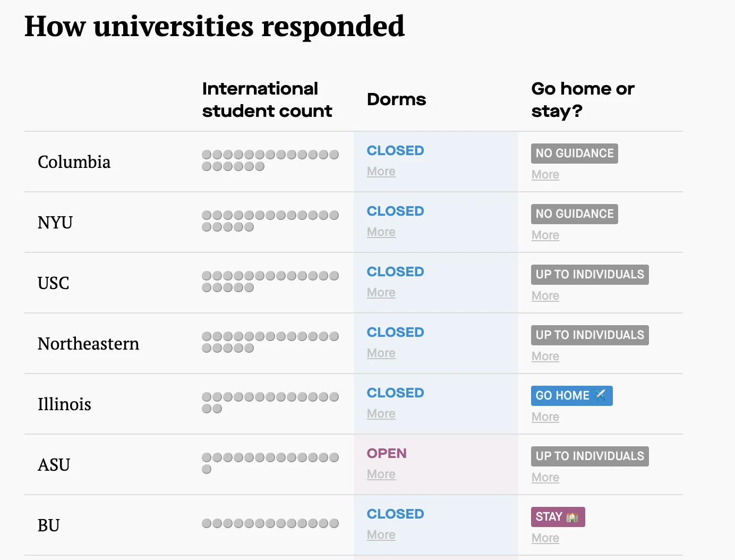Click Columbia's international student dot chart
The image size is (735, 560).
pos(270,160)
